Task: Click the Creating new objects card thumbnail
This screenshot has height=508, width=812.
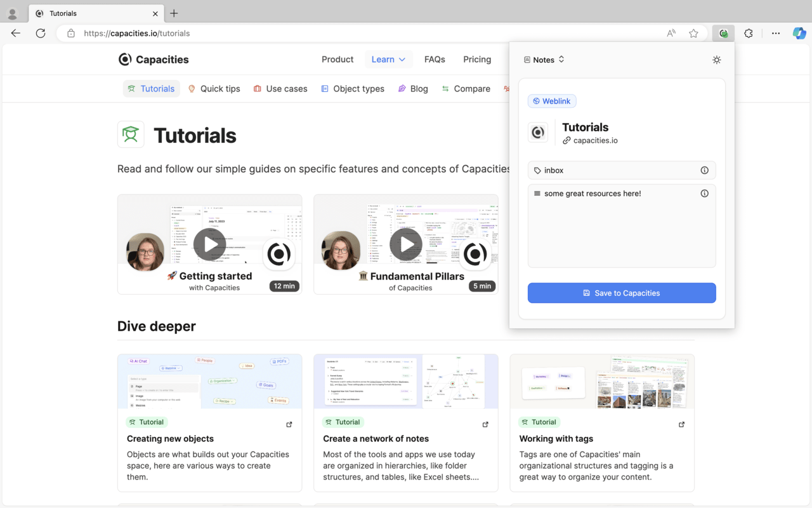Action: tap(210, 381)
